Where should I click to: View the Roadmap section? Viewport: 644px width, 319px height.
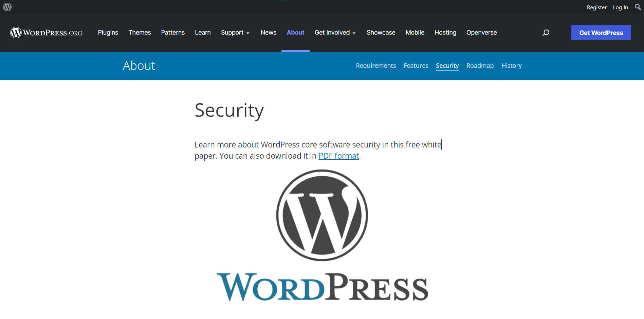(480, 65)
